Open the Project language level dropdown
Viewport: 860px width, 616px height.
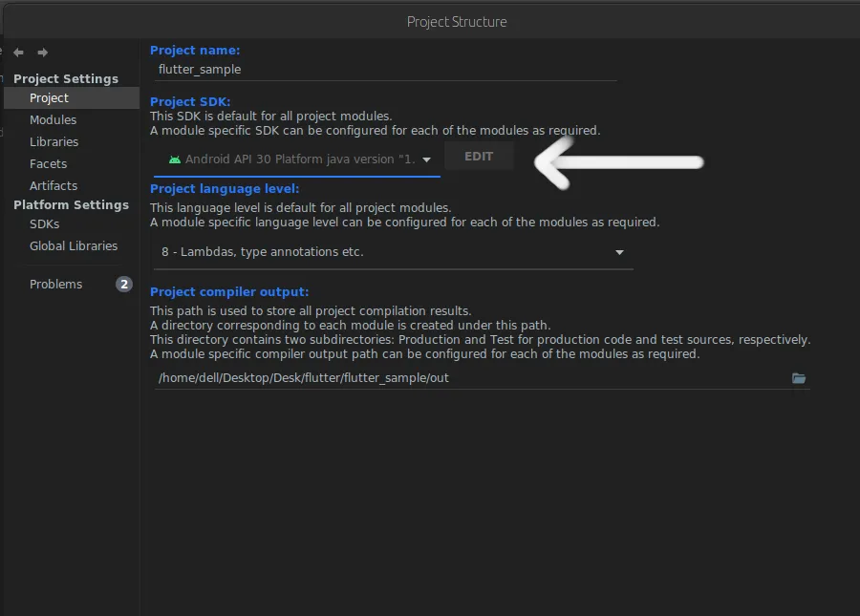point(394,252)
